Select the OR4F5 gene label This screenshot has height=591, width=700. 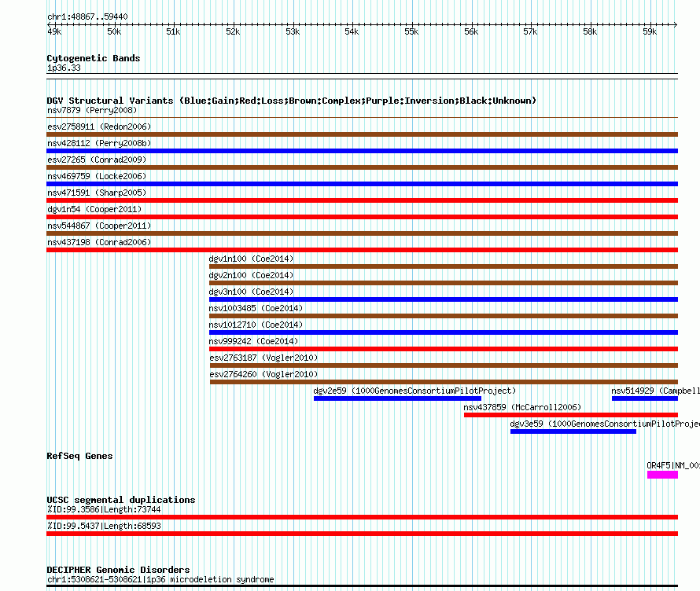[673, 466]
